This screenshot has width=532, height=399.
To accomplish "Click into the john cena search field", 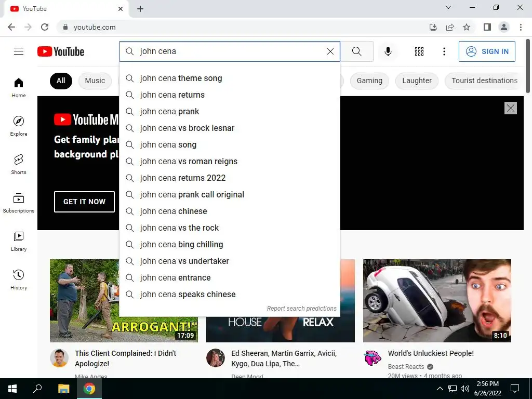I will tap(231, 51).
